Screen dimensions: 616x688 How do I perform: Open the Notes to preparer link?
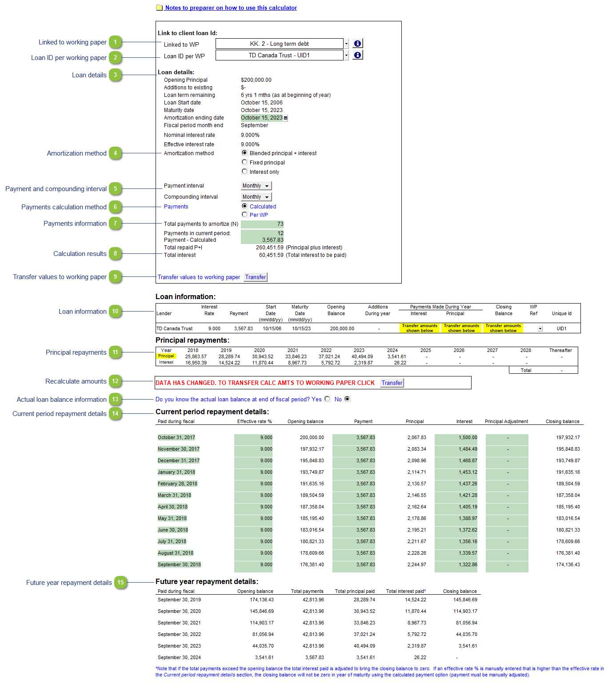coord(231,8)
